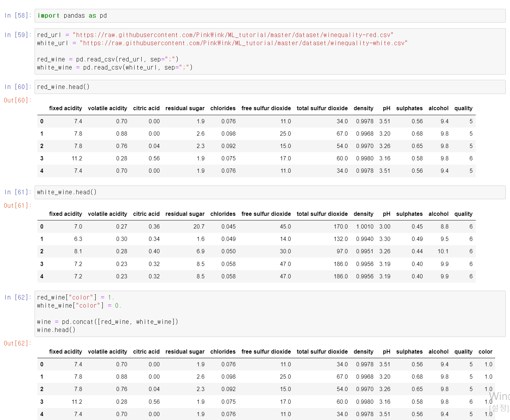Click 'alcohol' header in Out[60] table

438,108
